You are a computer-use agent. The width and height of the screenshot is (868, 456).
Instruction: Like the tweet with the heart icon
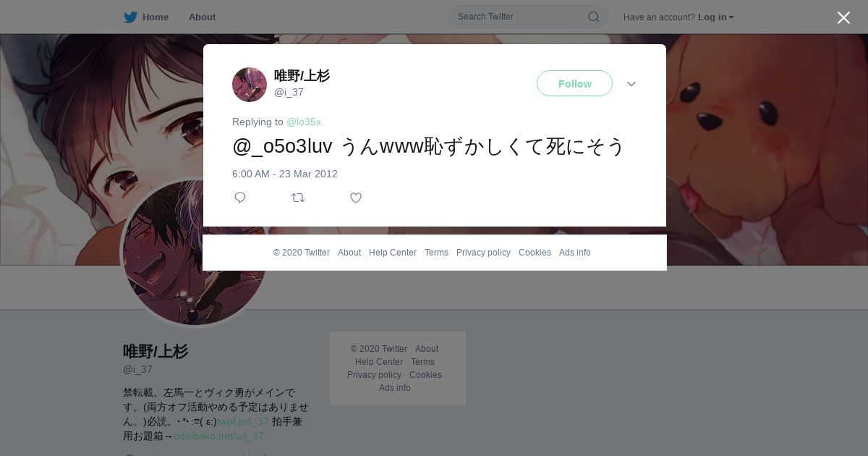[x=356, y=198]
